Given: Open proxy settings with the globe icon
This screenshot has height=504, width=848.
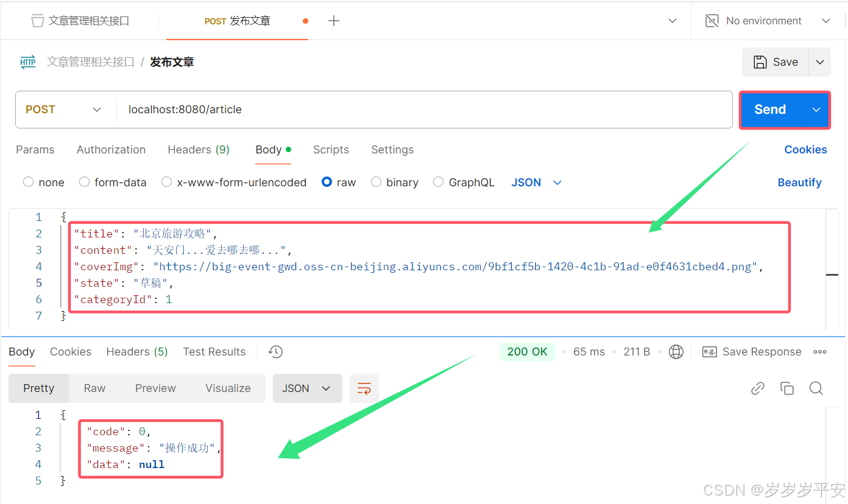Looking at the screenshot, I should tap(676, 351).
